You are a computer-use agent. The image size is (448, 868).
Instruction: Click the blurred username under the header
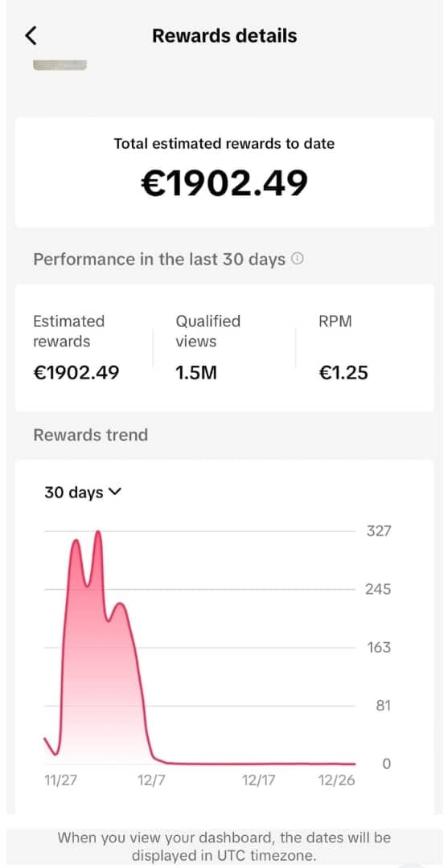(x=60, y=65)
